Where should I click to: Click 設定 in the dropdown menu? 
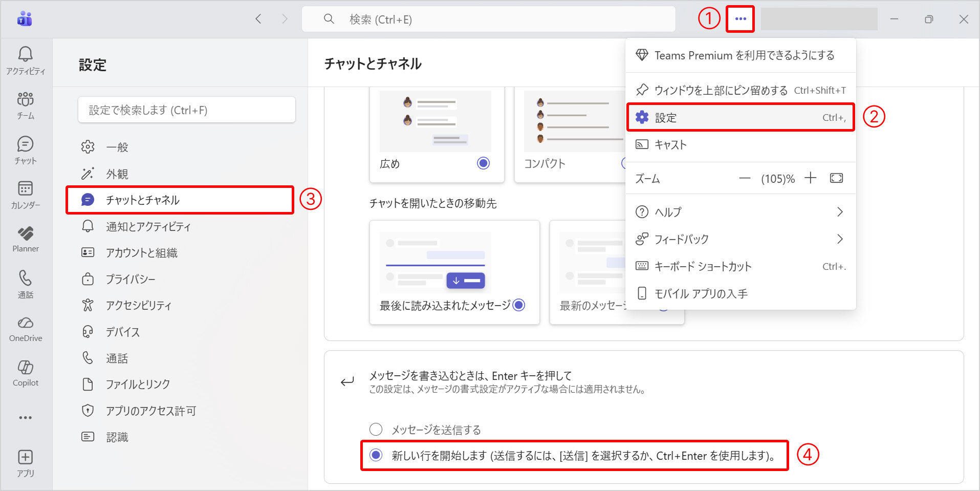[x=740, y=118]
